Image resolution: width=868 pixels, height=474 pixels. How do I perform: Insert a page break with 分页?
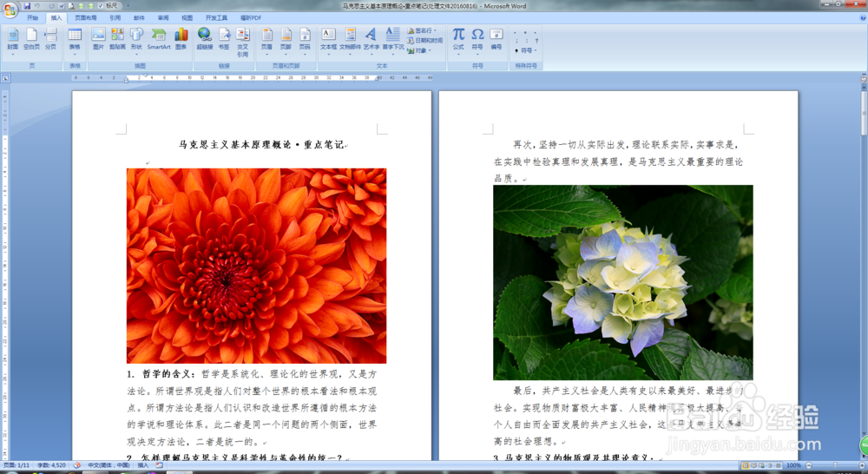(x=51, y=39)
